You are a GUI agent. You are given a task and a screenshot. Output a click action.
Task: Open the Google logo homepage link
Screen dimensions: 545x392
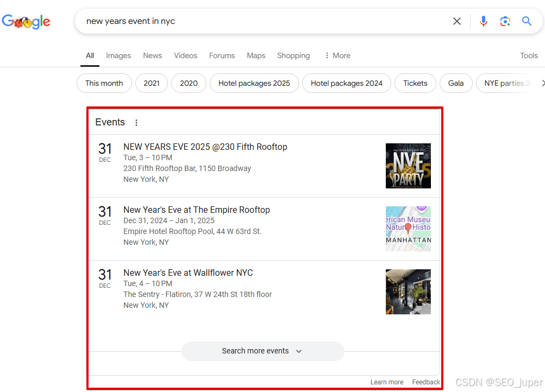pyautogui.click(x=26, y=22)
